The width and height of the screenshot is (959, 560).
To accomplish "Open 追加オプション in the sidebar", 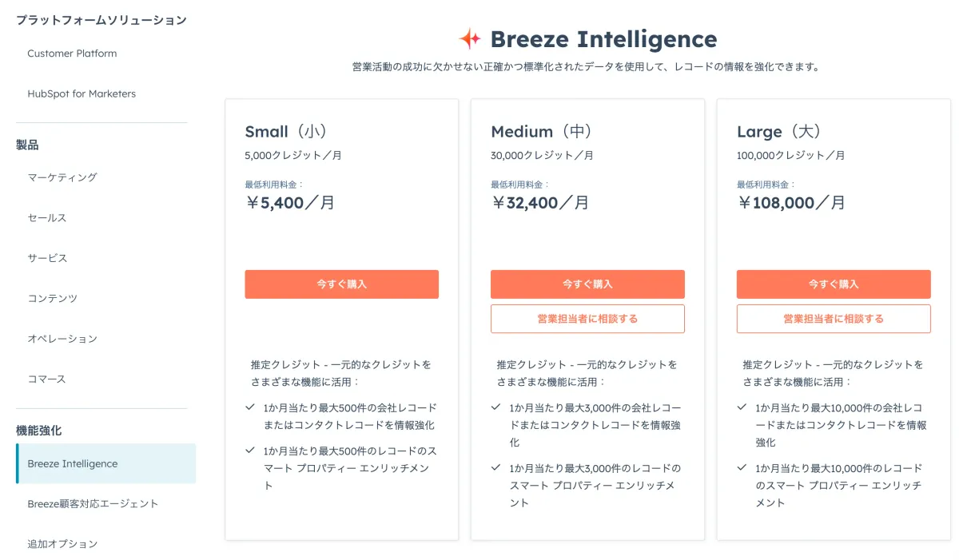I will [x=62, y=543].
